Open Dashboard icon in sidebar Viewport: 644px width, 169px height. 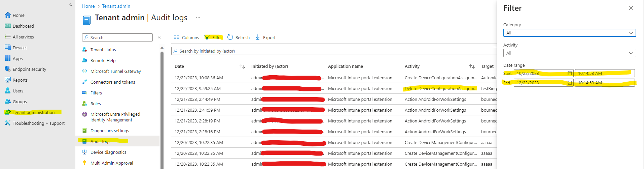tap(8, 26)
